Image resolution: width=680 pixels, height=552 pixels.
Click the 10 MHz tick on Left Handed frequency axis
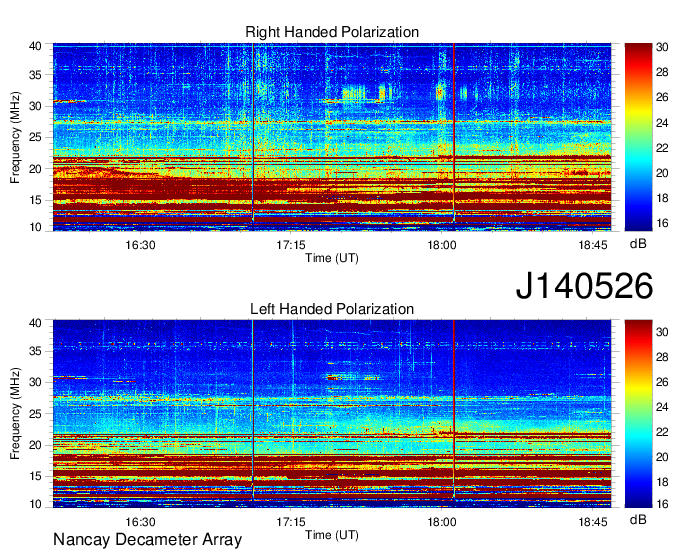(35, 504)
